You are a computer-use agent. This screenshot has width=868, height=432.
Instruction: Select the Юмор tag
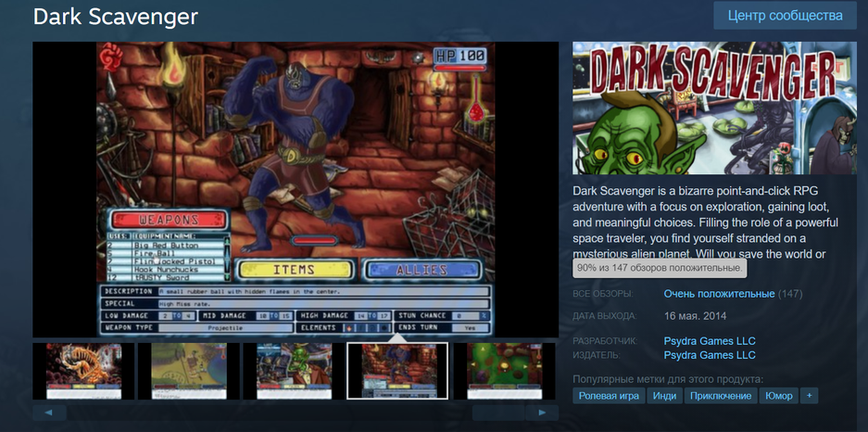(x=779, y=396)
